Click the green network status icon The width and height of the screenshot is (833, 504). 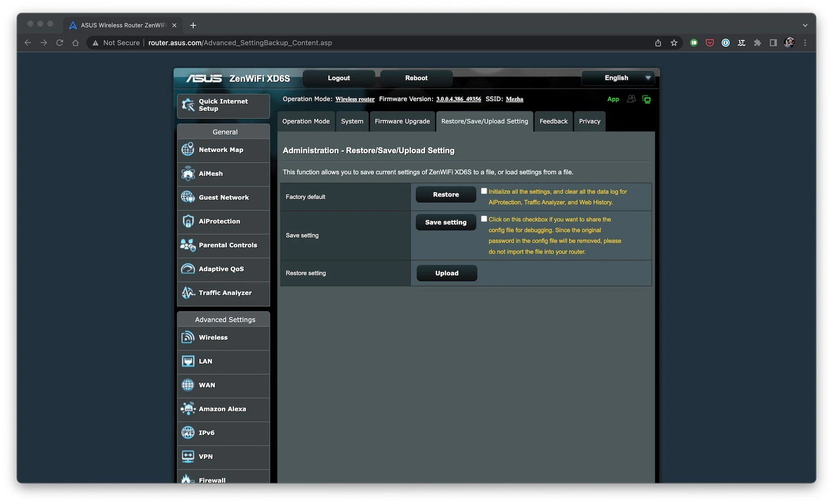pyautogui.click(x=646, y=99)
